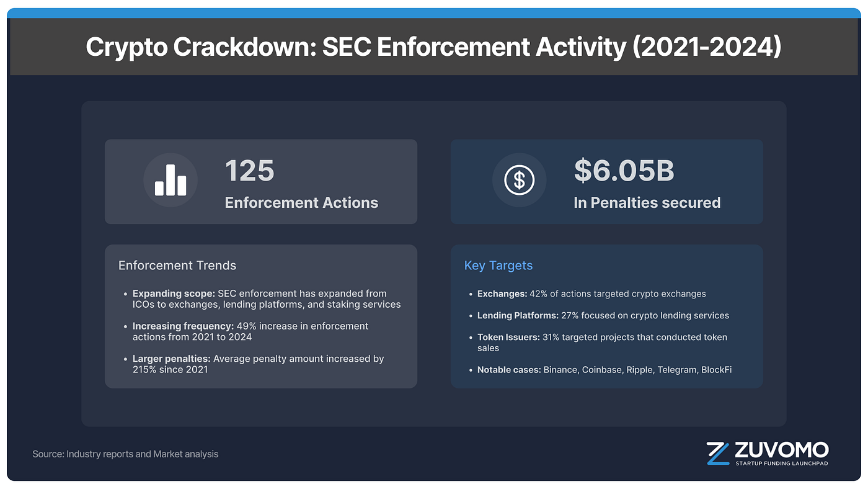
Task: Click the $6.05B penalties figure
Action: point(624,171)
